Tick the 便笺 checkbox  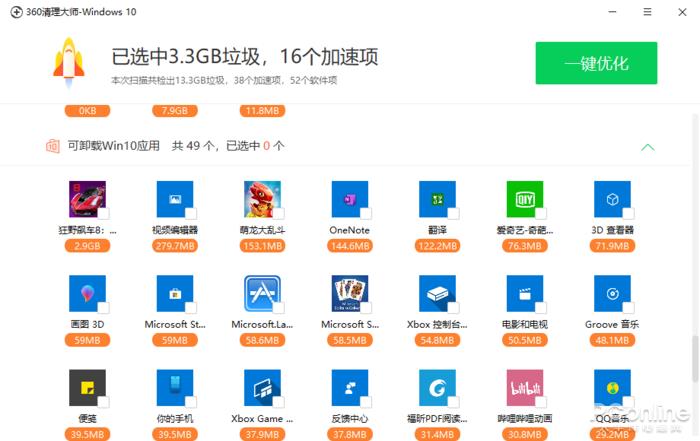point(104,402)
